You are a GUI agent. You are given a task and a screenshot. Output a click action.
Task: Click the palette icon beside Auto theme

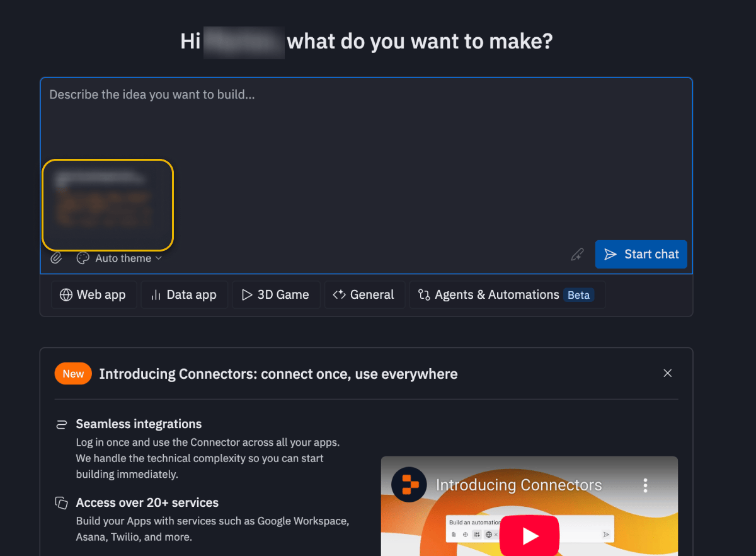coord(83,258)
